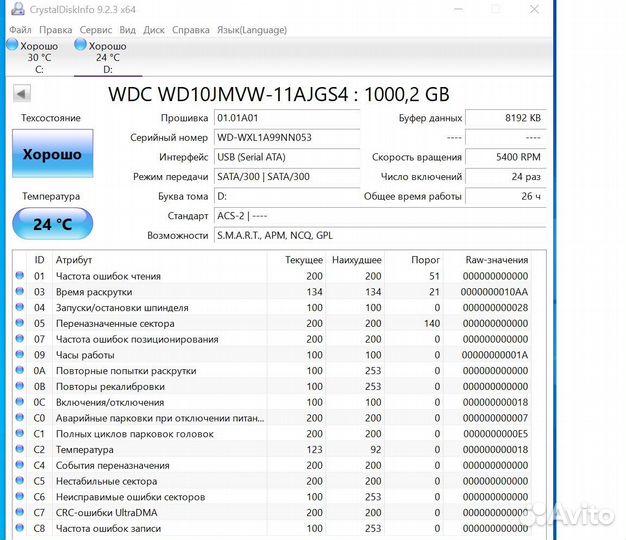
Task: Click status dot for attribute 07
Action: tap(20, 338)
